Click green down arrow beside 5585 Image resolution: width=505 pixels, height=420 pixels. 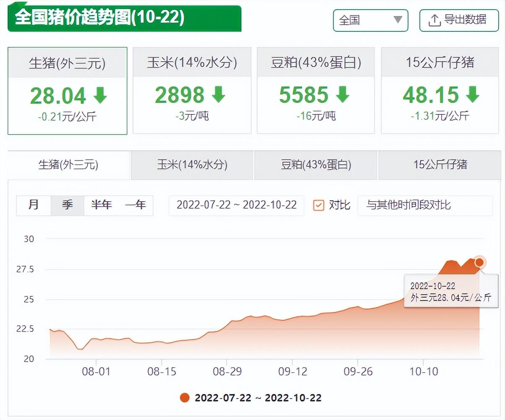pyautogui.click(x=343, y=95)
